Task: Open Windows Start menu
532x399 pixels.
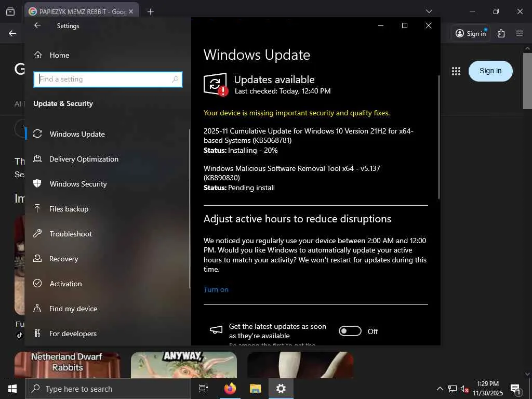Action: coord(12,389)
